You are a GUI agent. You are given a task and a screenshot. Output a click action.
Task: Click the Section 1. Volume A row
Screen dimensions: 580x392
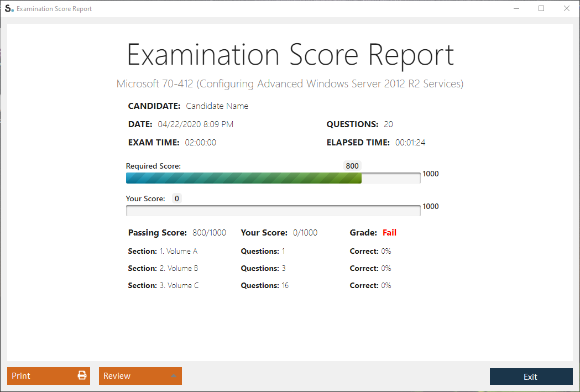(x=163, y=251)
